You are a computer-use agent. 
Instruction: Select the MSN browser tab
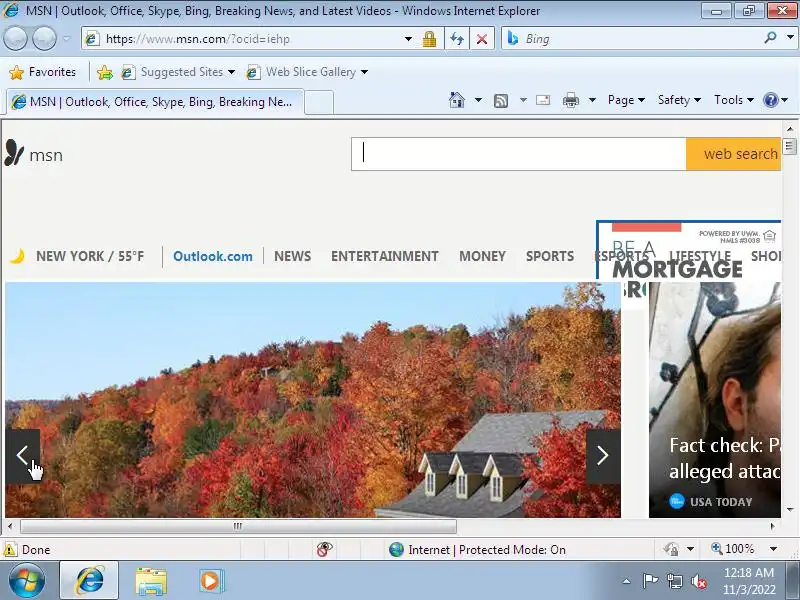[x=155, y=102]
